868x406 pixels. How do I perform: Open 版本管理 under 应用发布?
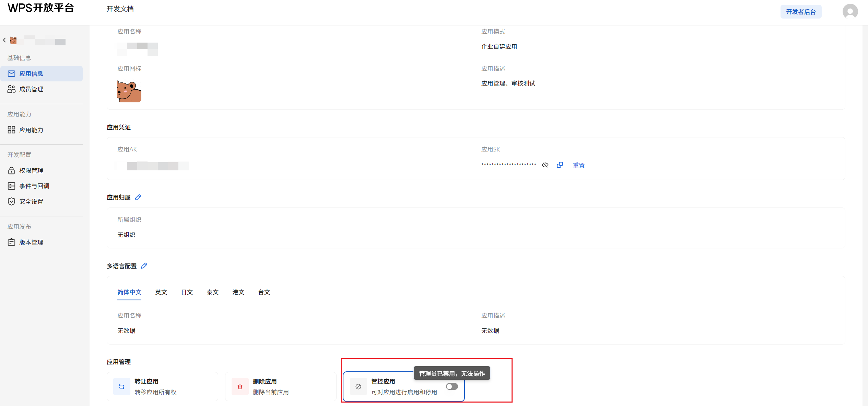(31, 242)
